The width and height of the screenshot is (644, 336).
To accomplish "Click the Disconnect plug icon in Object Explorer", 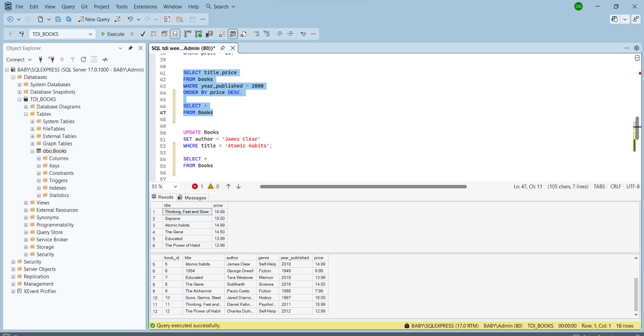I will pos(51,60).
